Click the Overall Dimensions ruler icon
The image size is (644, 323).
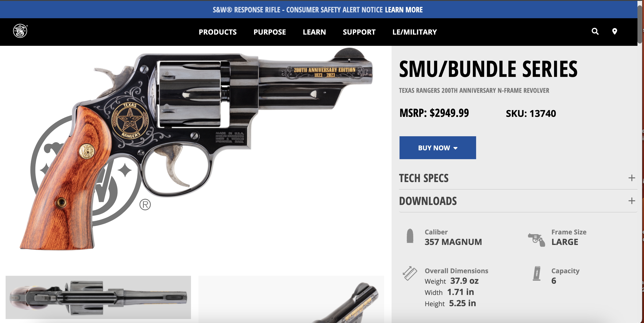410,273
